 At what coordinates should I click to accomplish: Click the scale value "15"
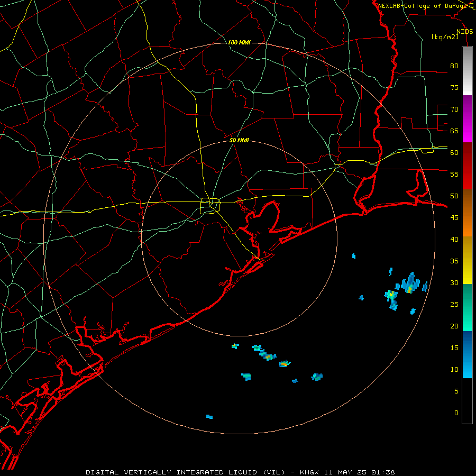pos(454,347)
